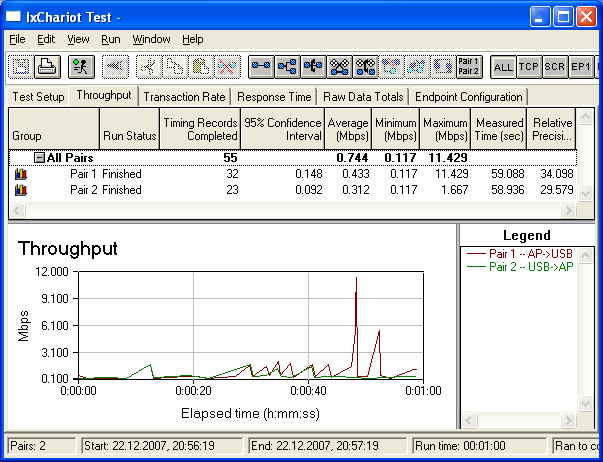The width and height of the screenshot is (603, 462).
Task: Click legend entry Pair 2 -- USB->AP
Action: (519, 267)
